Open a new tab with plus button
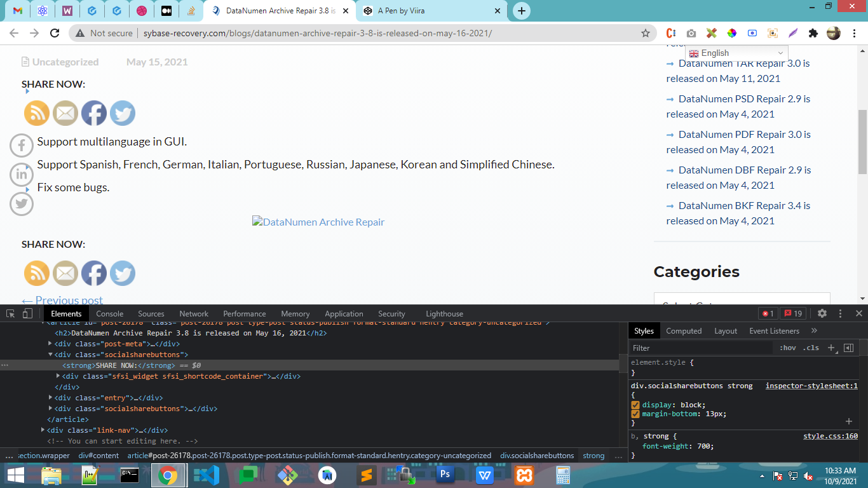 tap(521, 11)
